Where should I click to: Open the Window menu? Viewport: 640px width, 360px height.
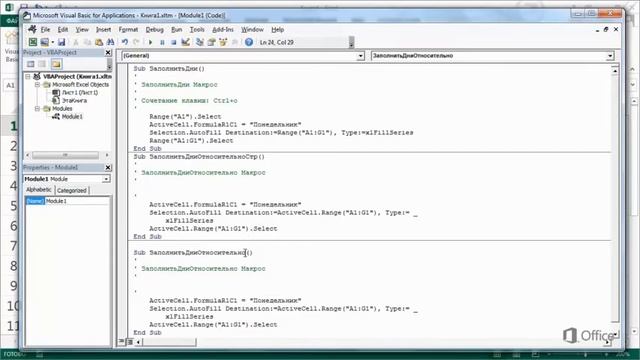(252, 29)
